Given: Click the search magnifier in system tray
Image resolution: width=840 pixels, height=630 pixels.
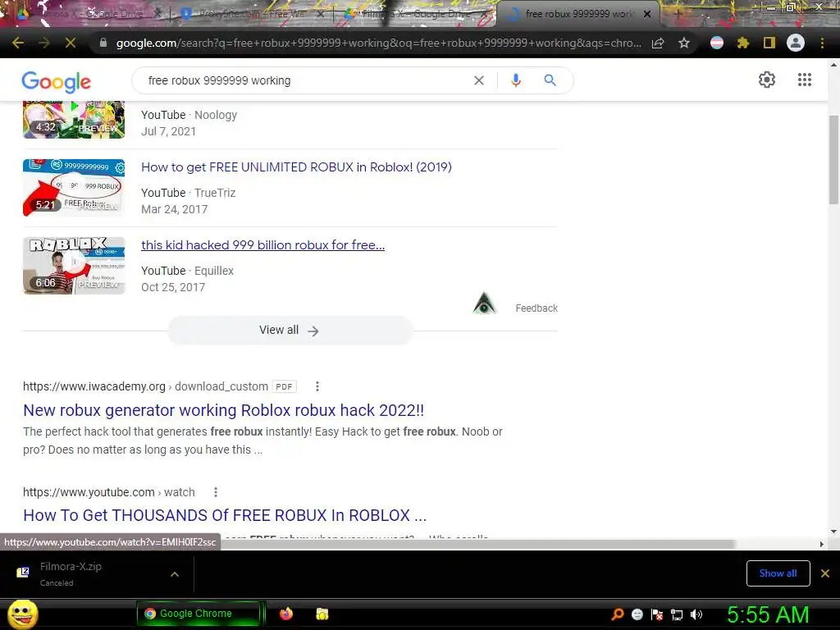Looking at the screenshot, I should [617, 614].
